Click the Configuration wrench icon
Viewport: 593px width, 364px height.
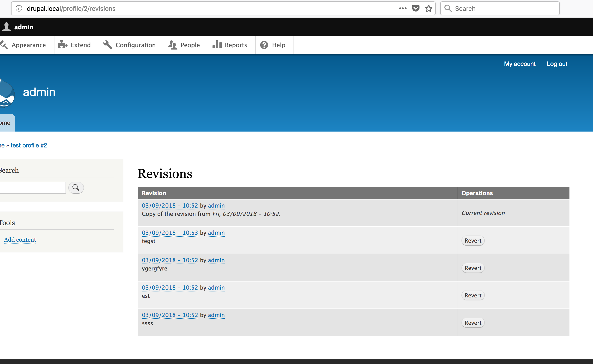tap(108, 45)
